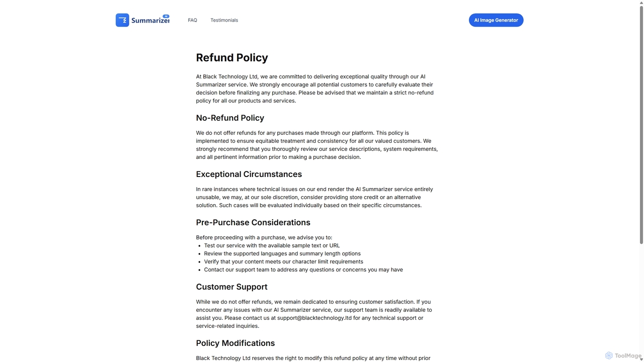The height and width of the screenshot is (362, 644).
Task: Click the "Refund Policy" main heading
Action: (232, 57)
